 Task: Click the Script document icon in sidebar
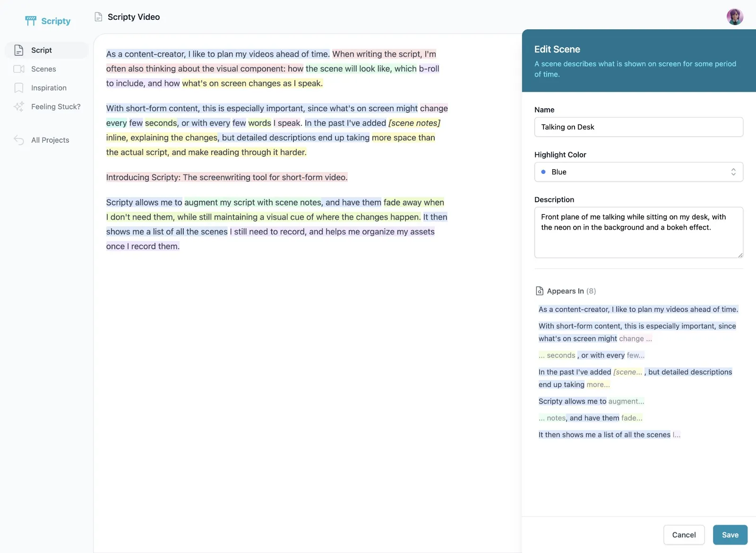pos(19,50)
